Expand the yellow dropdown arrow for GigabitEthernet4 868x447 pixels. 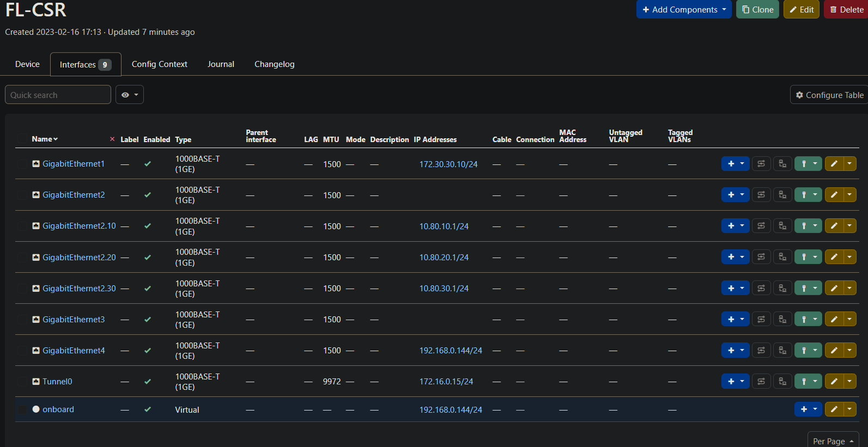click(850, 350)
